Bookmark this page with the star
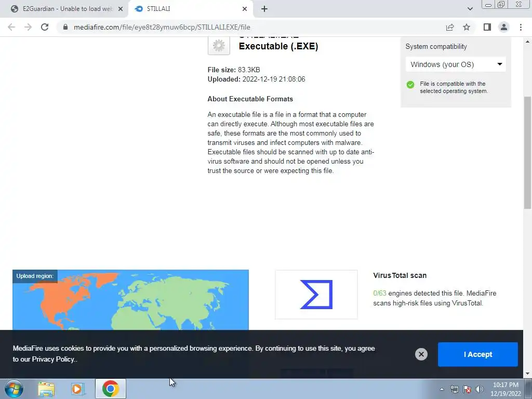This screenshot has width=532, height=399. point(467,27)
